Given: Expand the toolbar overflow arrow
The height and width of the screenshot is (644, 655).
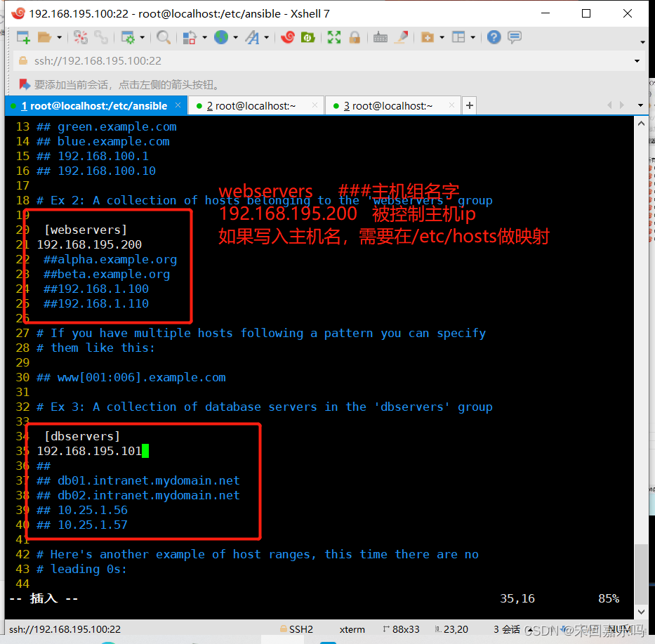Looking at the screenshot, I should pos(642,42).
